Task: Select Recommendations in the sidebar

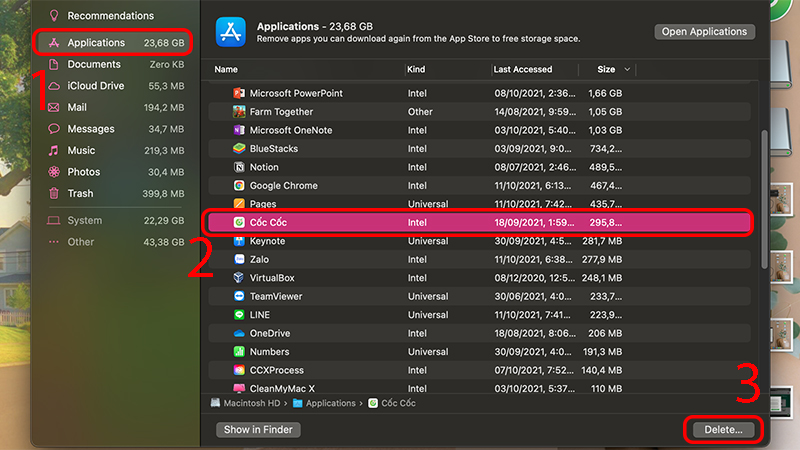Action: [111, 16]
